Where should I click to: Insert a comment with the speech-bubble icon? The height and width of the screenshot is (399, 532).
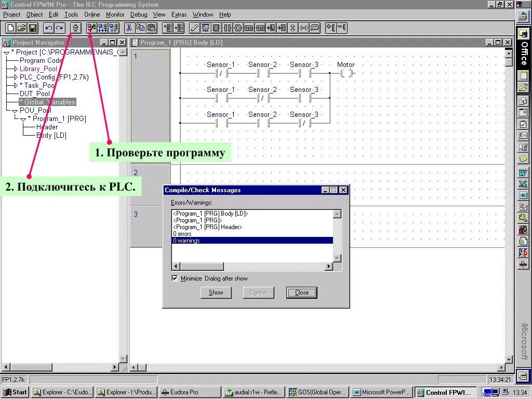point(314,28)
